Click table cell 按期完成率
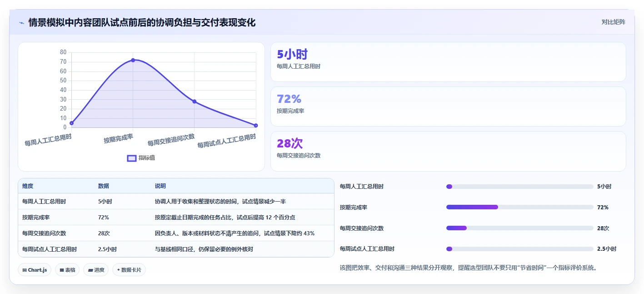Viewport: 644px width, 294px height. (x=36, y=218)
